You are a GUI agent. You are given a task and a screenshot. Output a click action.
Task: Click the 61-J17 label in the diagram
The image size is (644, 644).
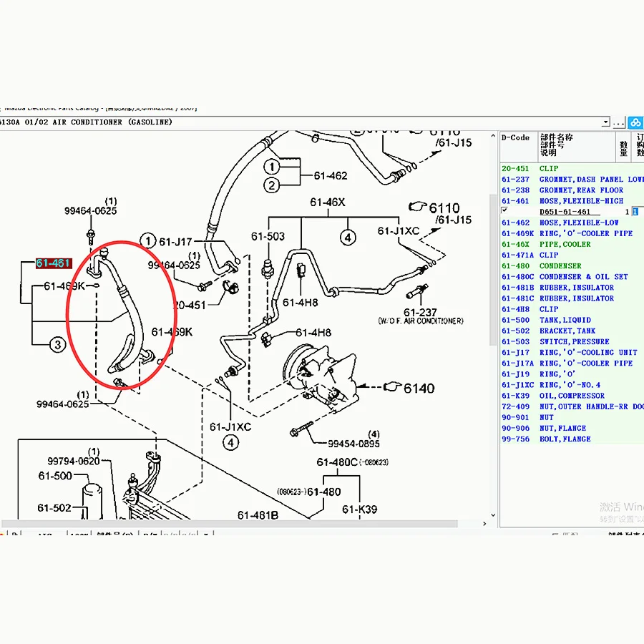(x=175, y=242)
